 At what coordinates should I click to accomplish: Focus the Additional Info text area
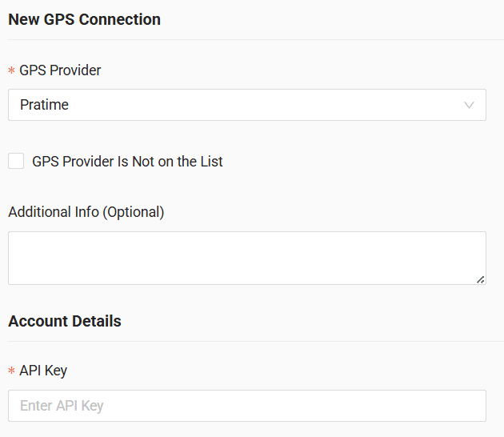pos(246,258)
